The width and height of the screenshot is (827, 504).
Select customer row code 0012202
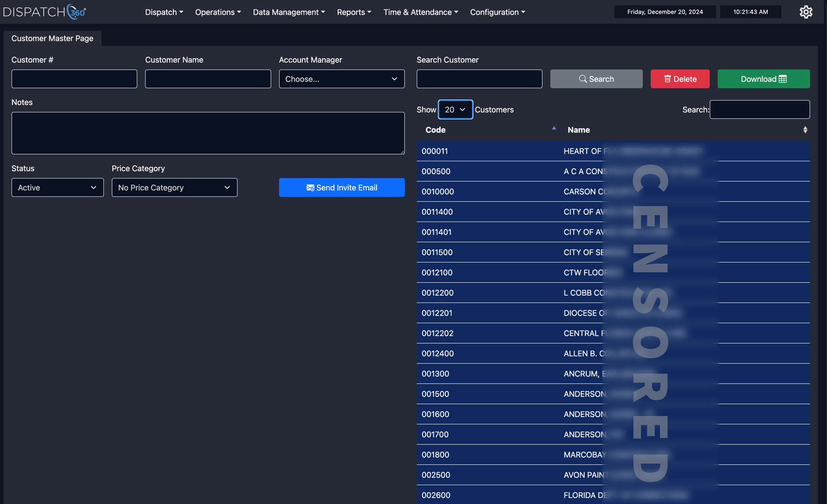coord(613,333)
